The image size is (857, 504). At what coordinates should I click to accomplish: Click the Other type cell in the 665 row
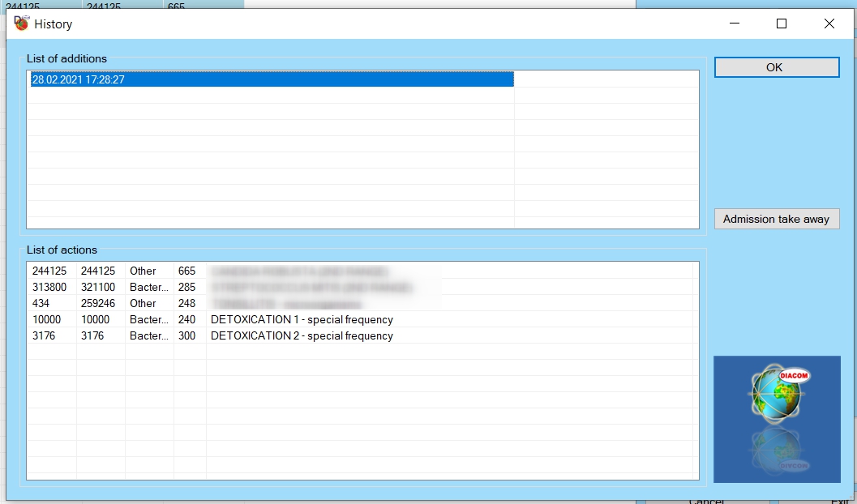coord(144,271)
